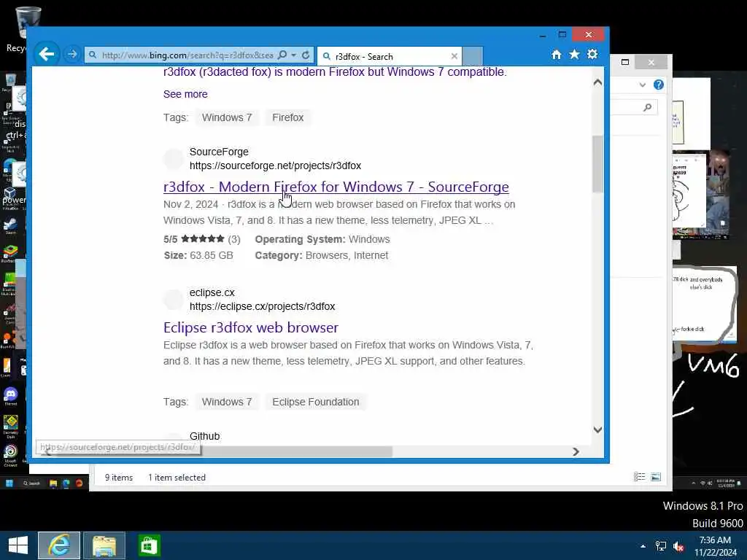Click the Github result heading text
Screen dimensions: 747x560
pos(204,436)
